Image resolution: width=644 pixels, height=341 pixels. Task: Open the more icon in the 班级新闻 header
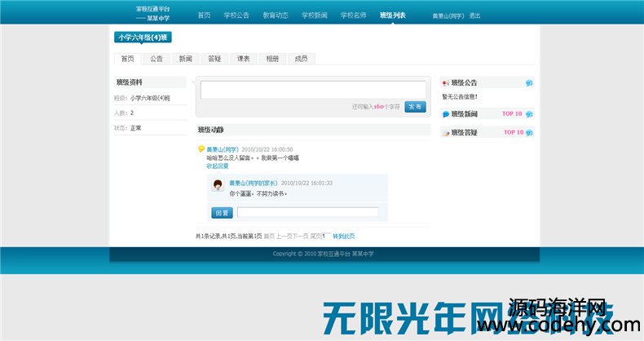(529, 114)
